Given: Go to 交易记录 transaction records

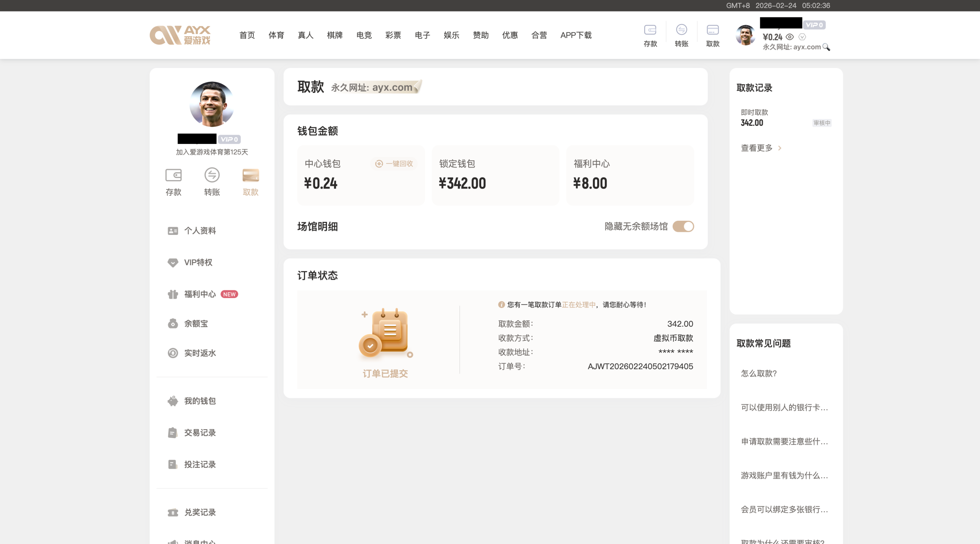Looking at the screenshot, I should (x=200, y=433).
